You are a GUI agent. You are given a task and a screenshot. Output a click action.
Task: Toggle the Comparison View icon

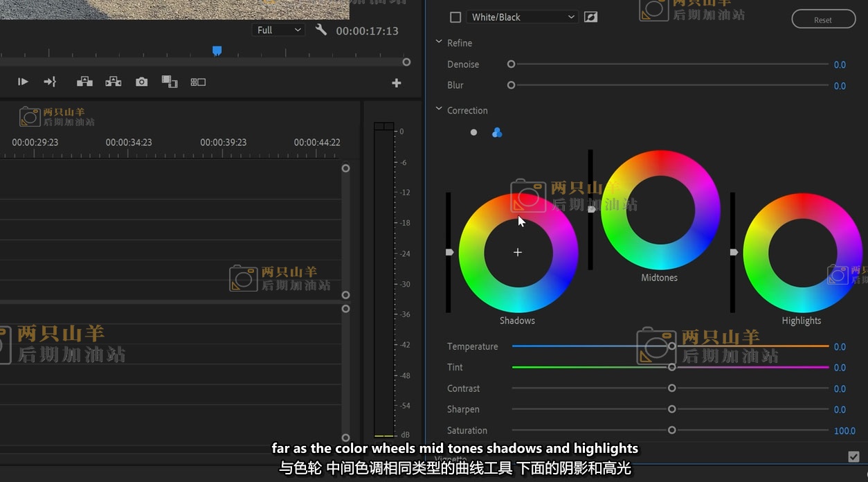pos(198,82)
